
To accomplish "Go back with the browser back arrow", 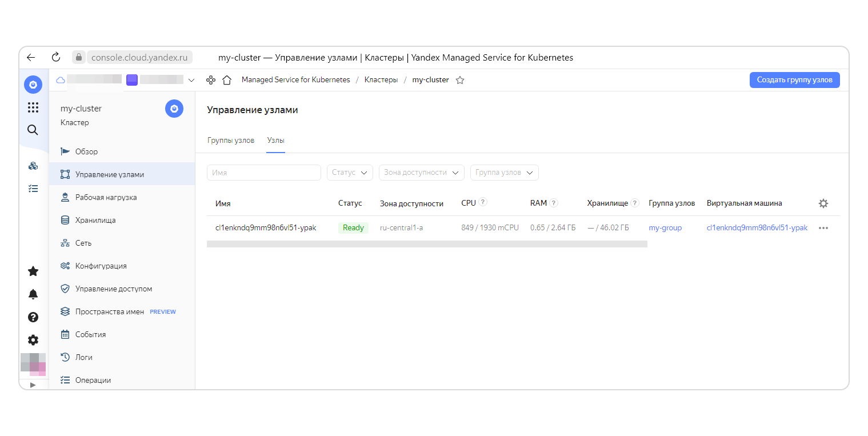I will click(31, 57).
